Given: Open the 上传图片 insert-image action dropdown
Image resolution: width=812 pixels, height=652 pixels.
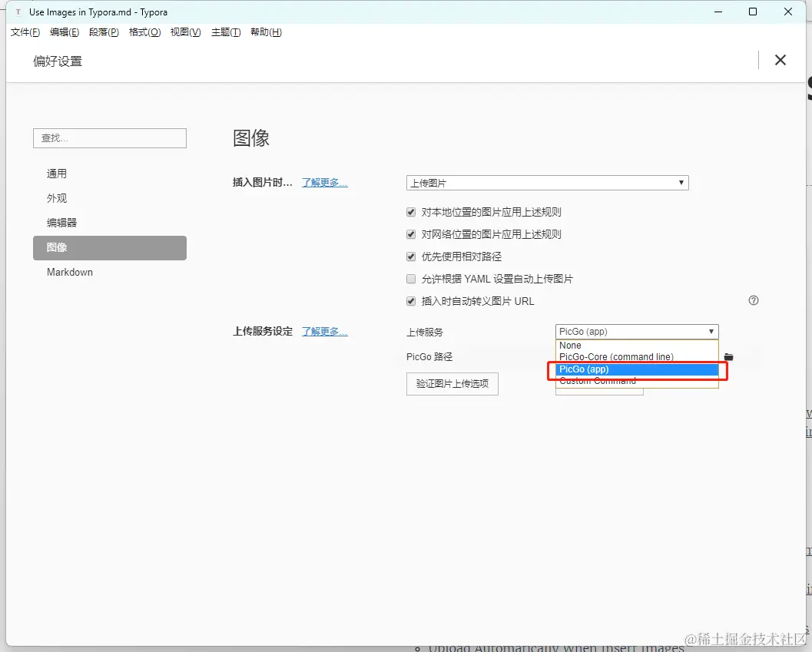Looking at the screenshot, I should [x=548, y=183].
